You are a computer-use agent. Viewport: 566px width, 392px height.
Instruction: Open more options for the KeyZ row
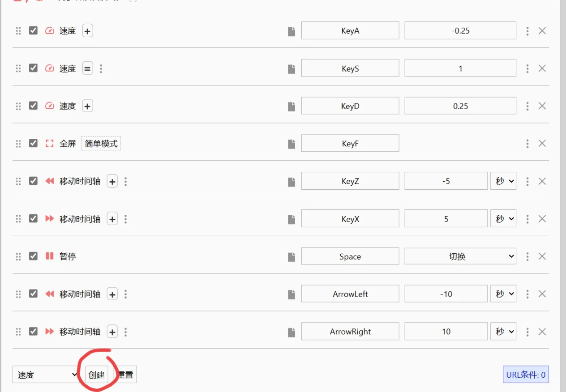click(x=527, y=181)
